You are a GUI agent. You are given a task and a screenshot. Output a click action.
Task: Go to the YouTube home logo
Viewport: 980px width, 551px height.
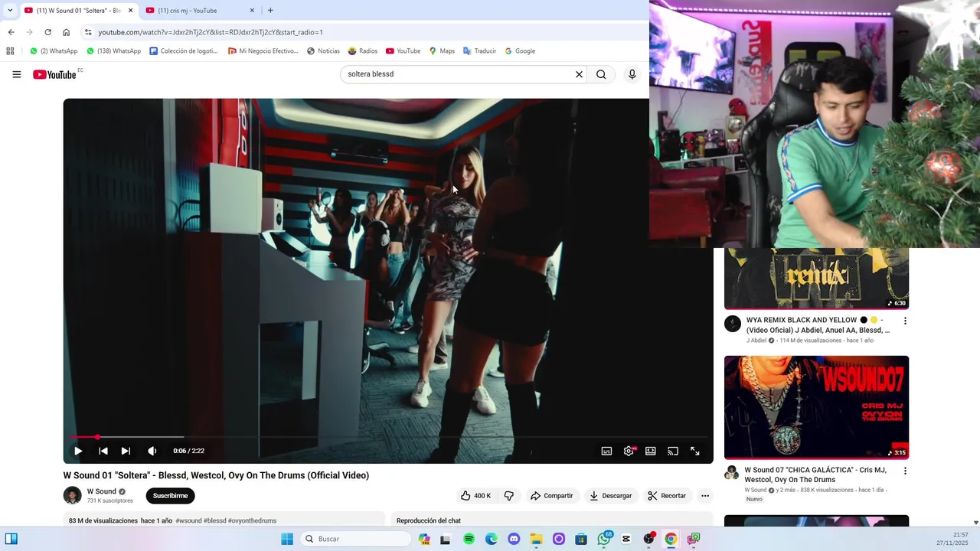[56, 74]
